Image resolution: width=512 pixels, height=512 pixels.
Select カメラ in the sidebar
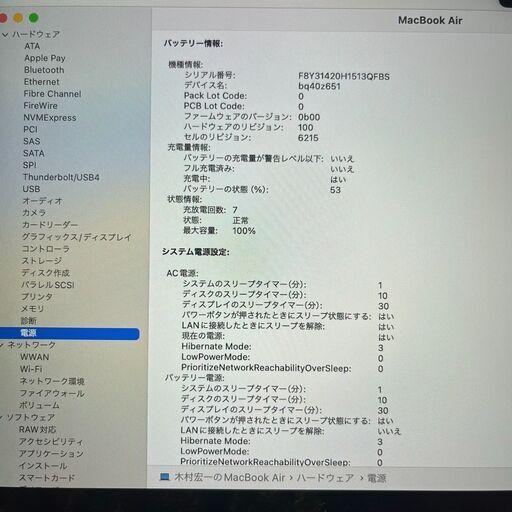(x=34, y=213)
